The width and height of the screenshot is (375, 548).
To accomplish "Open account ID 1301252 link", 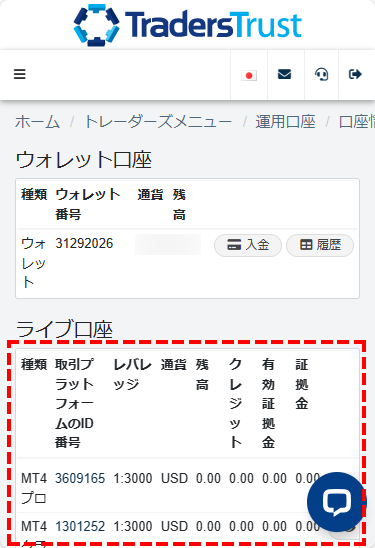I will [x=80, y=526].
